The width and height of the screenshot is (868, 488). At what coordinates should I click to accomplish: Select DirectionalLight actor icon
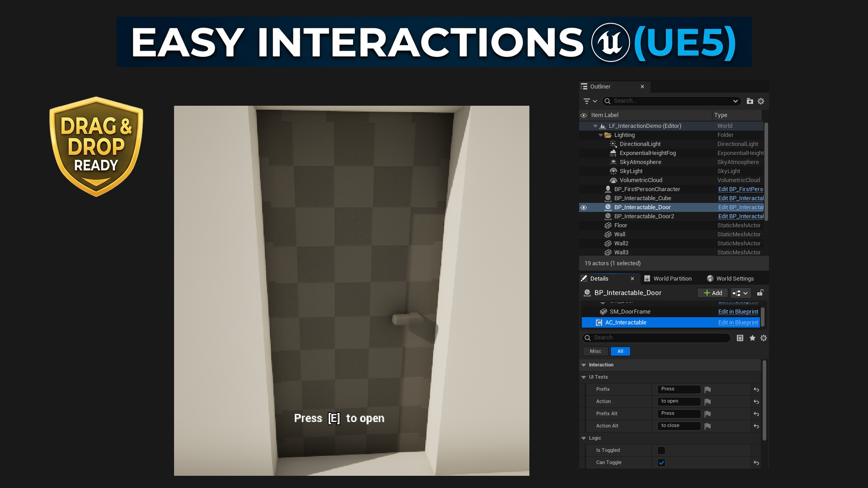613,144
